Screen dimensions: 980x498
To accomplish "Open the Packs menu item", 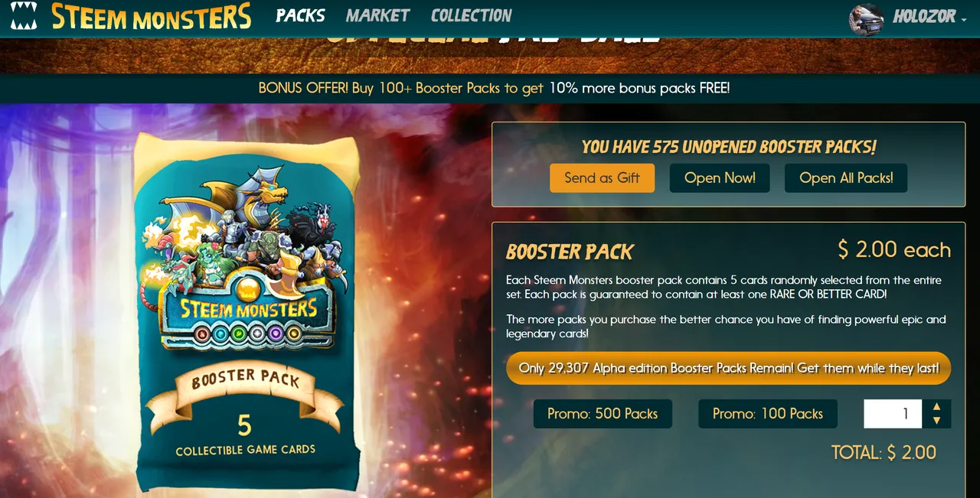I will point(300,15).
